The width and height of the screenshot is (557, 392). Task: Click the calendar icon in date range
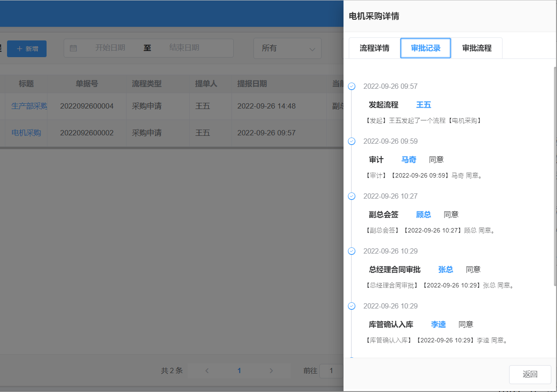73,48
